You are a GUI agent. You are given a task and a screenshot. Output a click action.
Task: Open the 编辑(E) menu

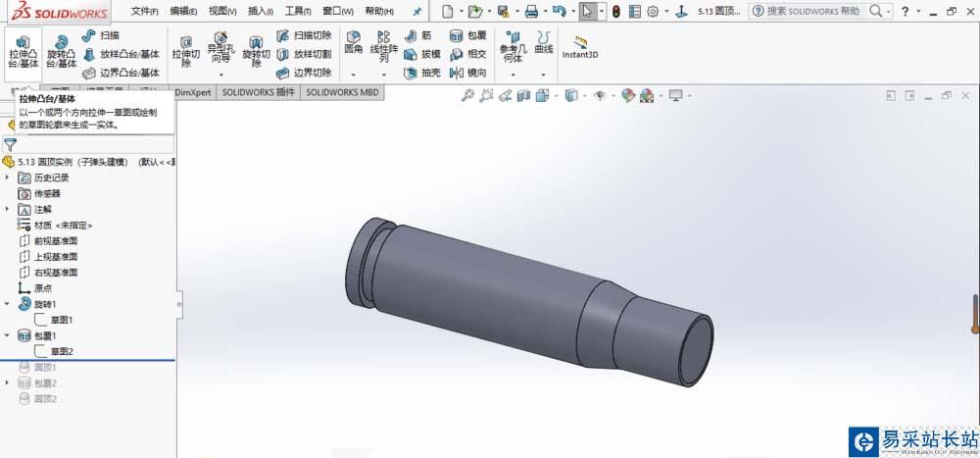[184, 11]
